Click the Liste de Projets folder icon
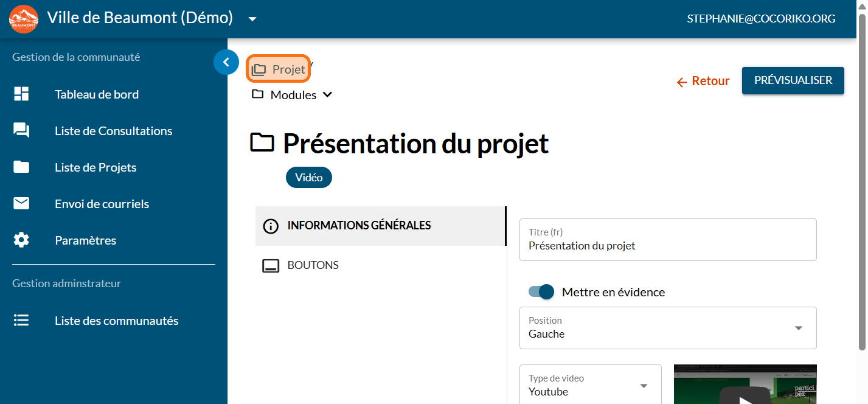 click(x=21, y=167)
